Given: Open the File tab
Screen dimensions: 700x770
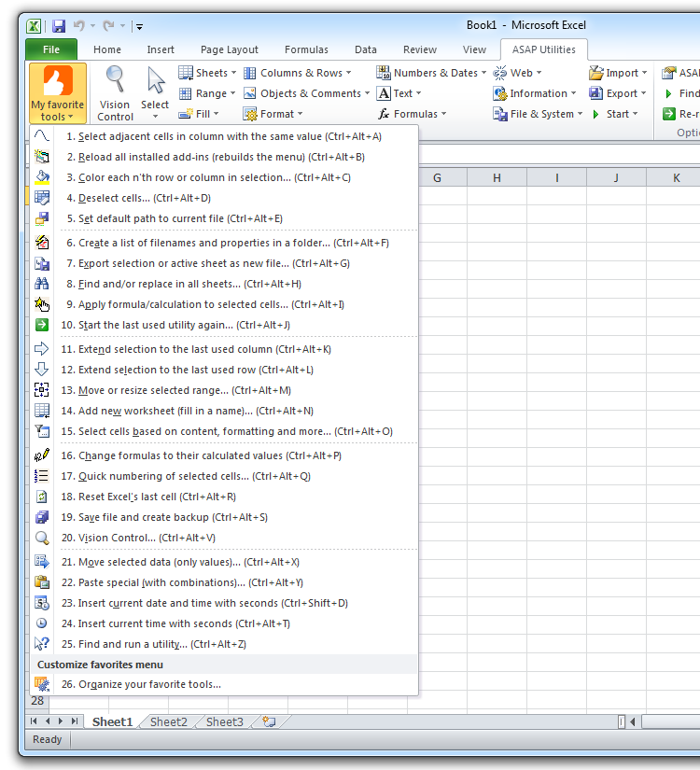Looking at the screenshot, I should [51, 49].
